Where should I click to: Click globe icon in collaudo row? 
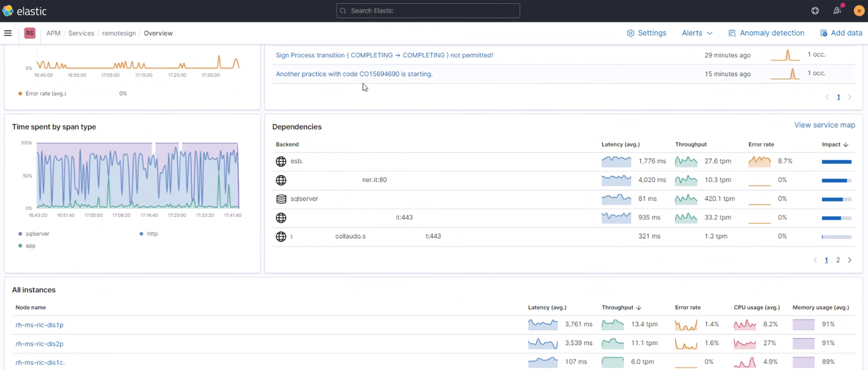[281, 237]
